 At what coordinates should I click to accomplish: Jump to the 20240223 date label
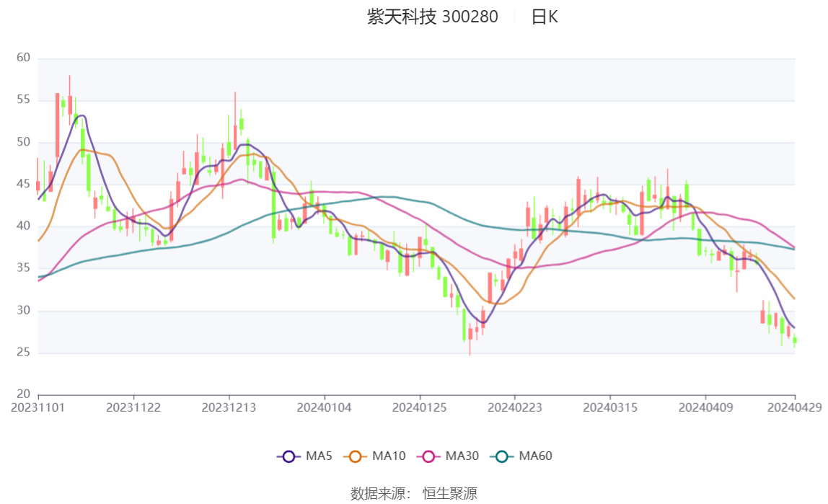515,408
